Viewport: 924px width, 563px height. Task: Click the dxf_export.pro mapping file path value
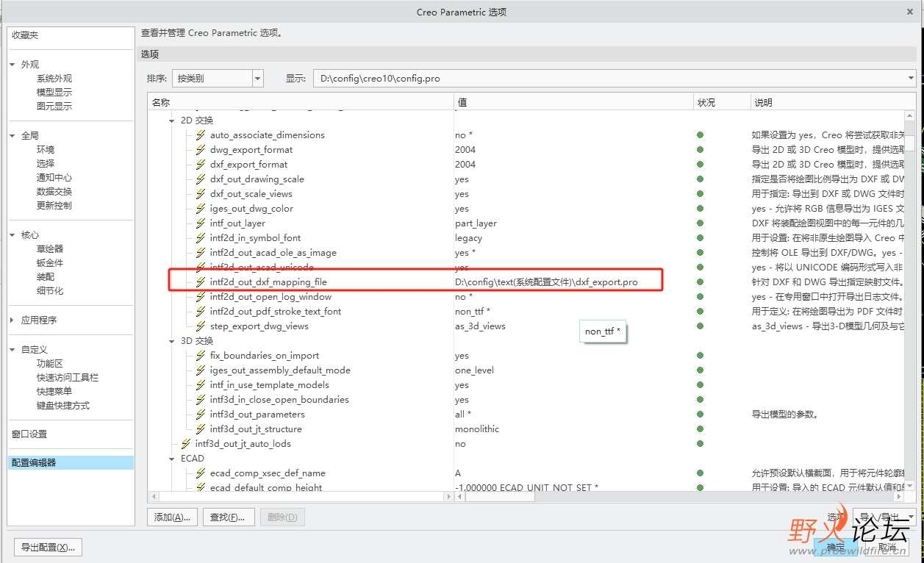[x=546, y=282]
